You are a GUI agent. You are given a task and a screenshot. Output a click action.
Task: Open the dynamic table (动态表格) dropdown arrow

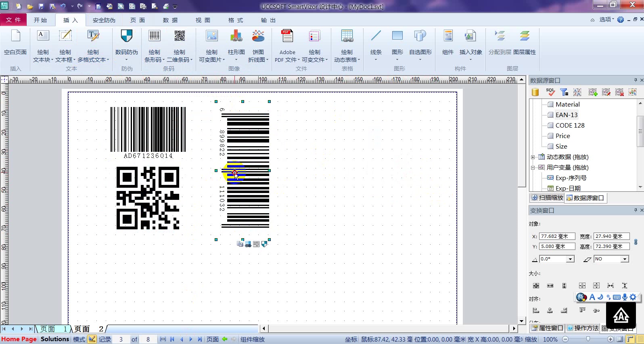point(359,60)
